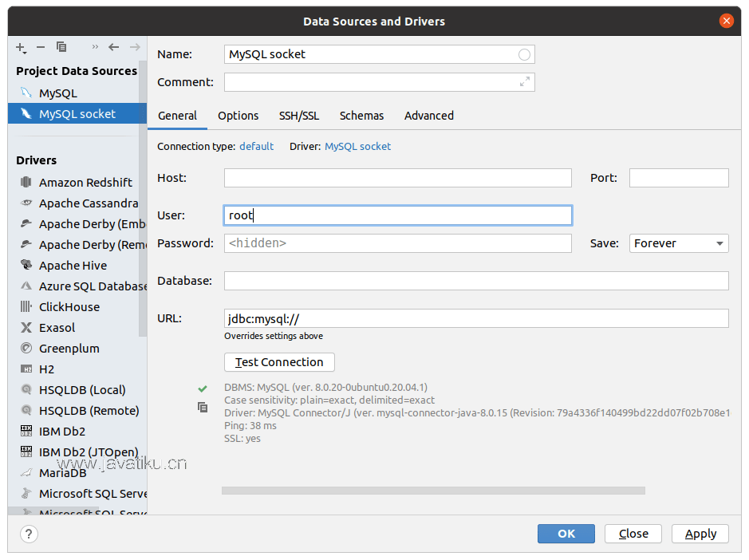Click the Database input field

tap(476, 281)
